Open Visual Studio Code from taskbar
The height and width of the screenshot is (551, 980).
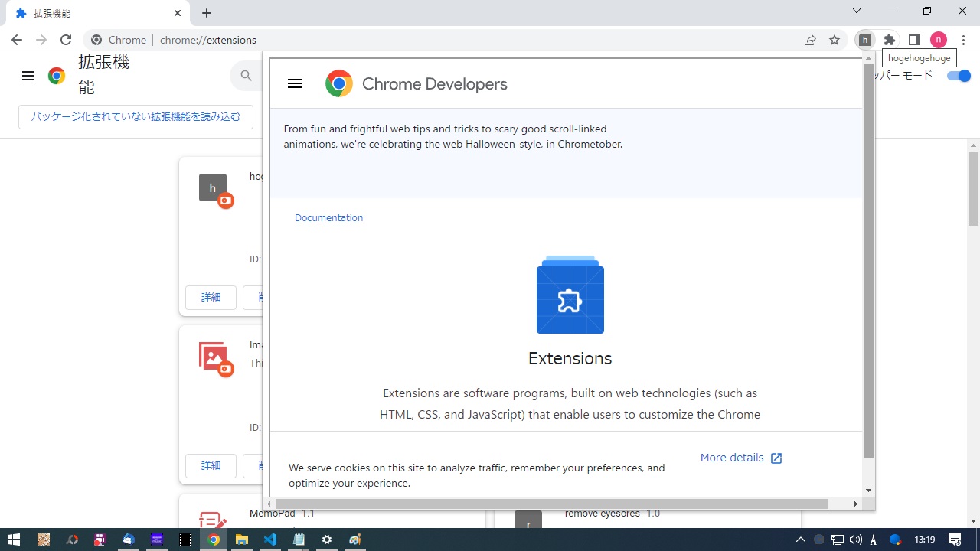[x=270, y=540]
